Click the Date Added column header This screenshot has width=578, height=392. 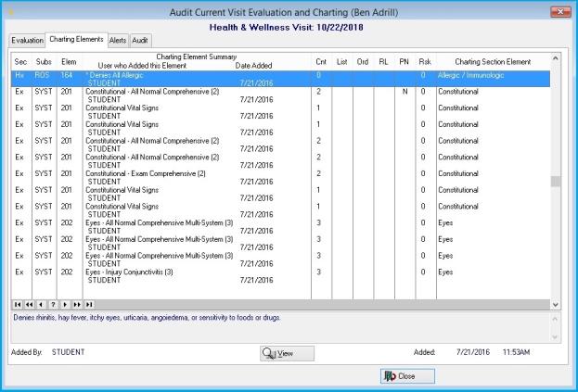[x=253, y=66]
